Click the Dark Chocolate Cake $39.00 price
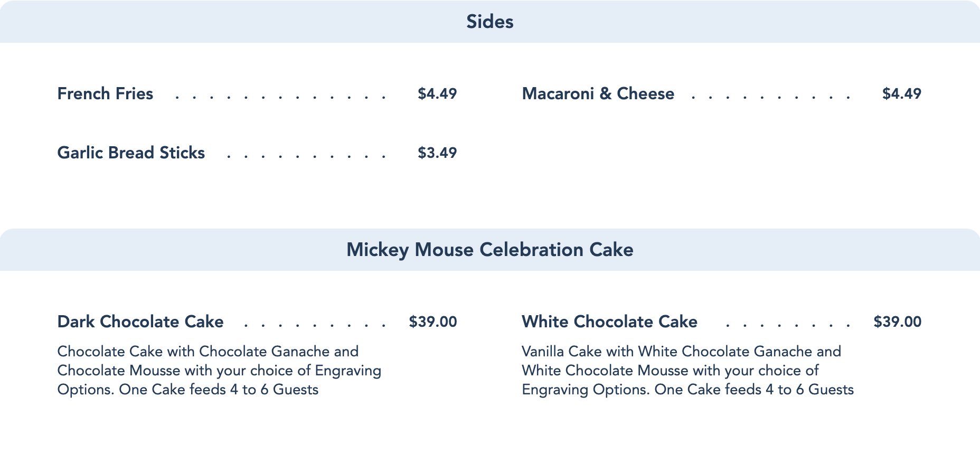The height and width of the screenshot is (454, 980). [432, 321]
